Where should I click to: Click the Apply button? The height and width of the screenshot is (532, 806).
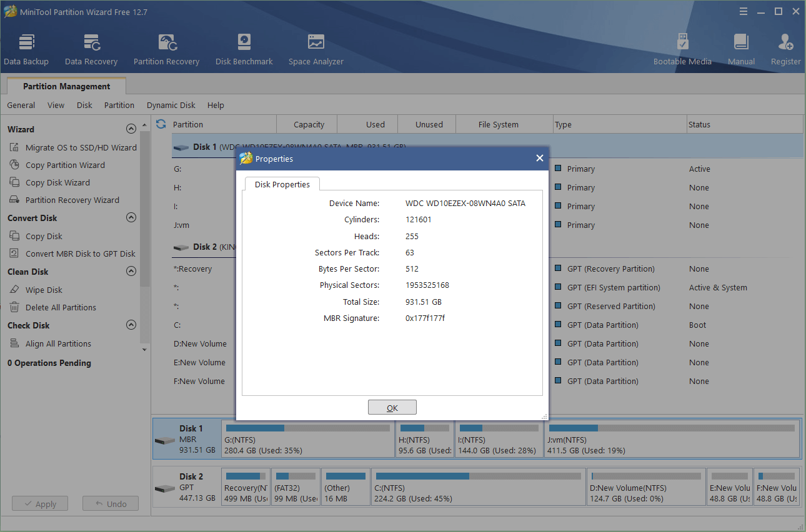pos(39,504)
